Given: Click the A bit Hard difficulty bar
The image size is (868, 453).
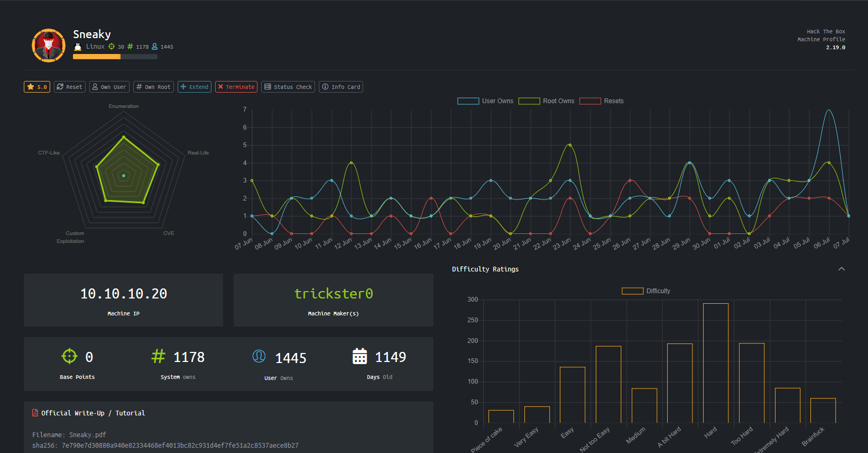Looking at the screenshot, I should [680, 383].
